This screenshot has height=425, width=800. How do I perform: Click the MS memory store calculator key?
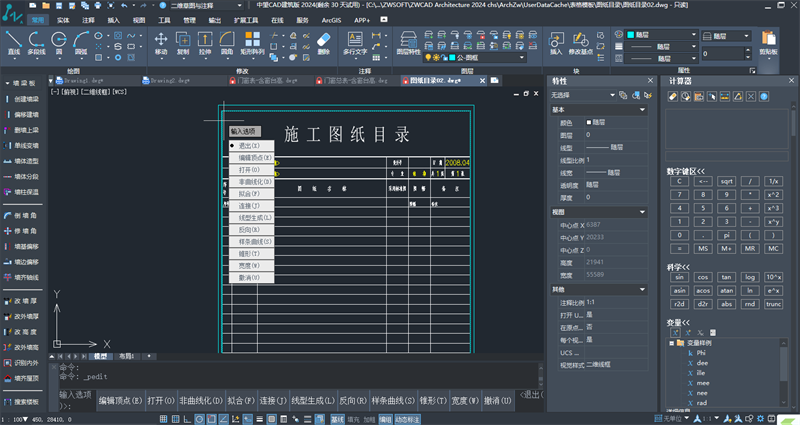[x=703, y=248]
